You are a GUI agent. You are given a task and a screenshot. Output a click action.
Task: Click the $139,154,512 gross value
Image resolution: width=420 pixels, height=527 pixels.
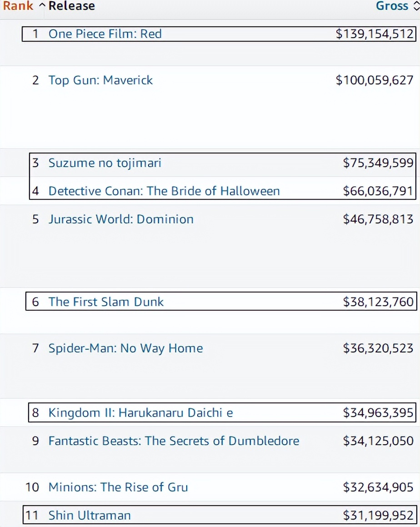(x=375, y=34)
